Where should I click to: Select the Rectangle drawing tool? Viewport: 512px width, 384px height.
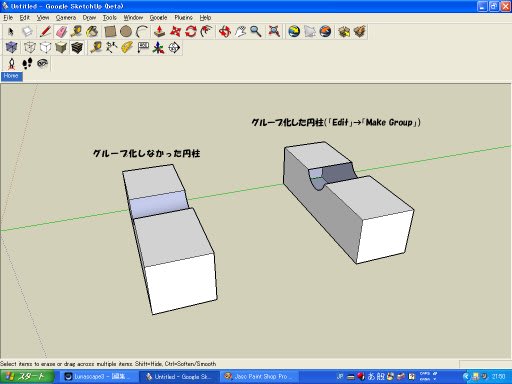[110, 32]
